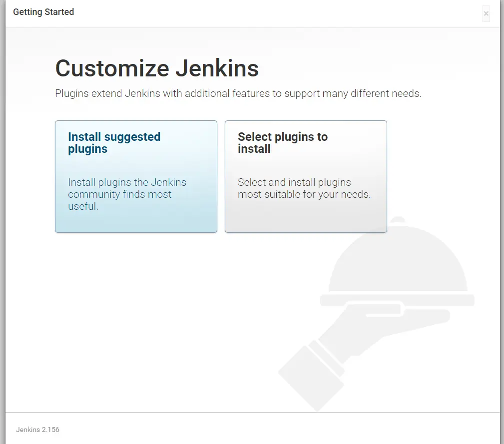504x444 pixels.
Task: Click the Getting Started title text
Action: point(43,12)
